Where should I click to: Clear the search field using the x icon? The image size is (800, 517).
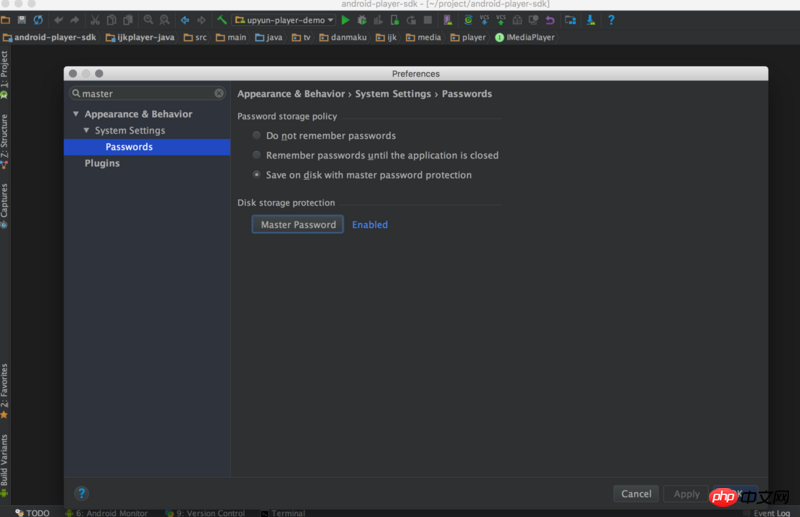[219, 94]
